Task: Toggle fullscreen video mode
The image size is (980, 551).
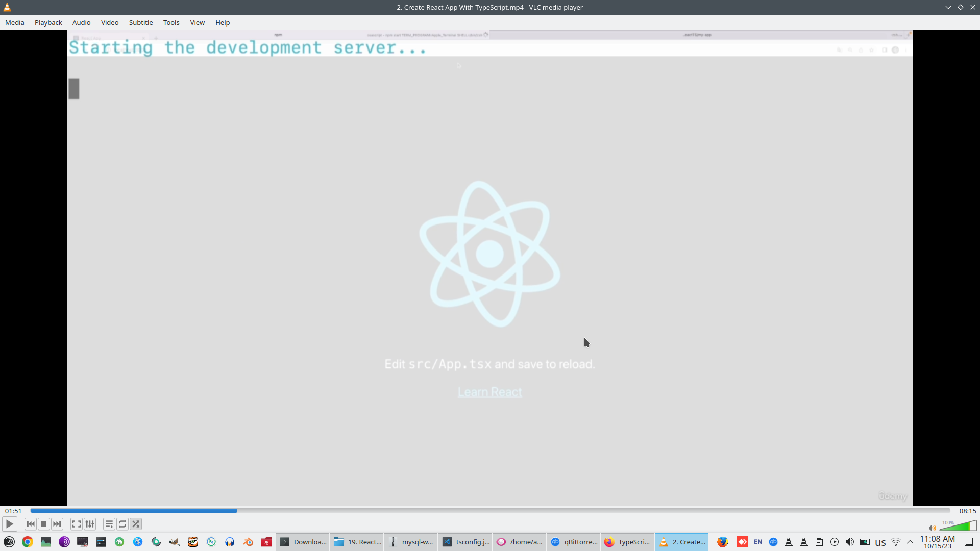Action: click(77, 524)
